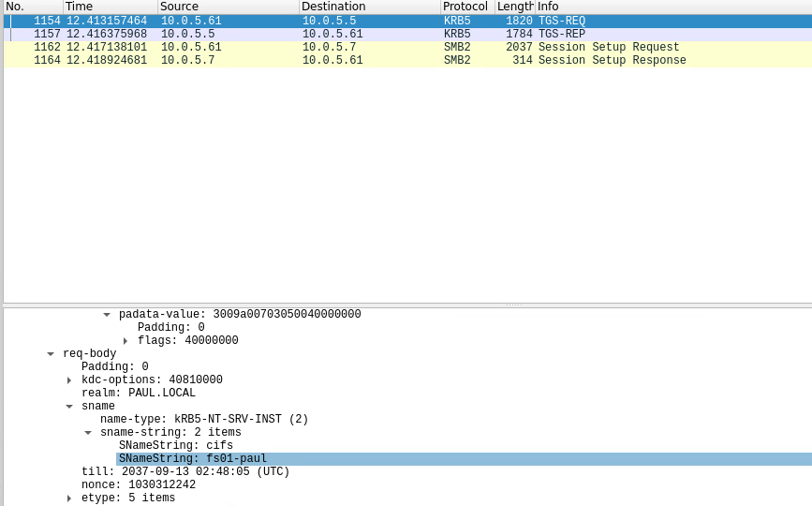Image resolution: width=812 pixels, height=506 pixels.
Task: Click time 12.416375968 cell
Action: coord(107,34)
